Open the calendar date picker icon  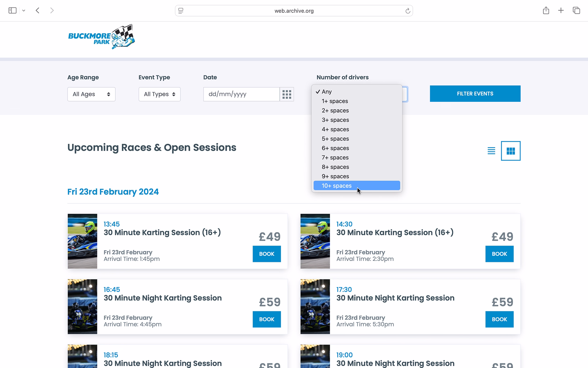coord(287,94)
